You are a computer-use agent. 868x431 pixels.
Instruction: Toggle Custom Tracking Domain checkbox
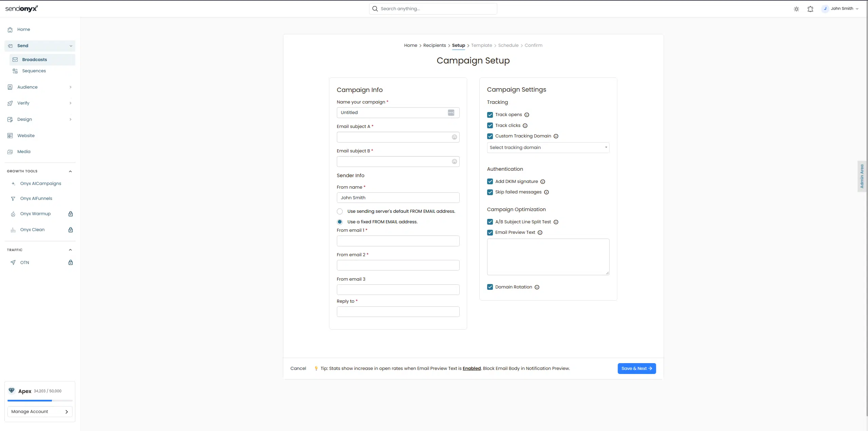(490, 136)
